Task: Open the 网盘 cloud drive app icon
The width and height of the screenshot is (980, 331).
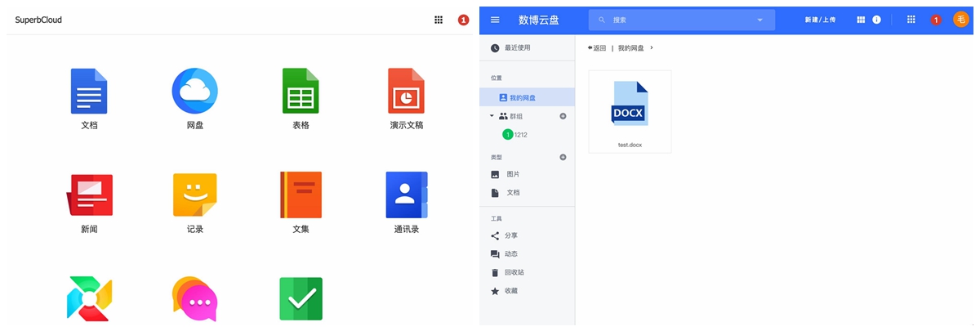Action: 194,91
